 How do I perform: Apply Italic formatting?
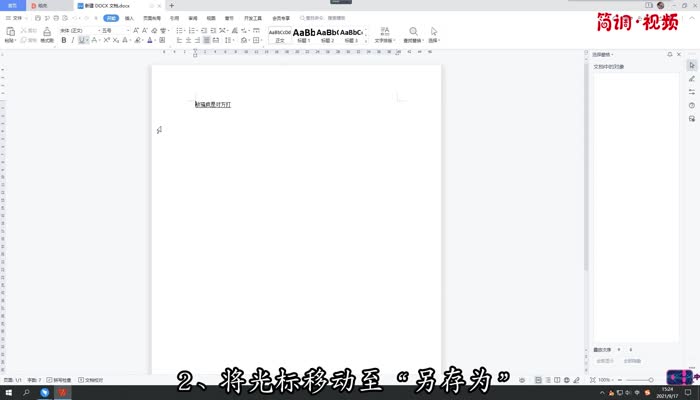73,41
